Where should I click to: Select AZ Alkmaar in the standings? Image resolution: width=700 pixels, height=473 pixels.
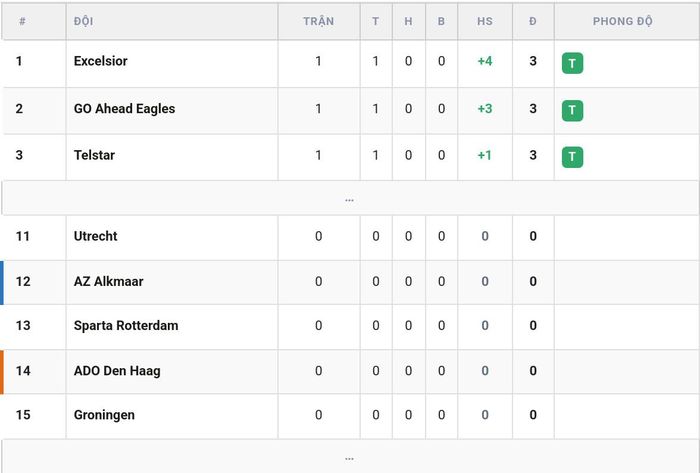(x=108, y=282)
